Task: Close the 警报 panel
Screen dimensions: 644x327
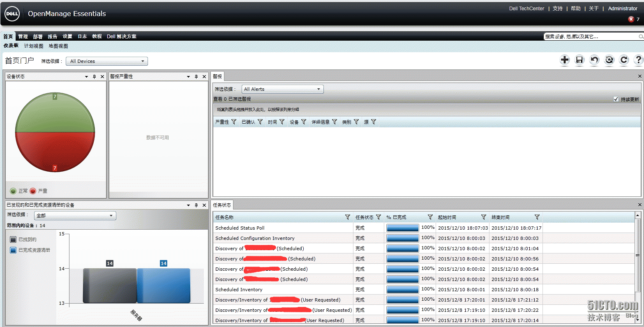Action: click(639, 76)
